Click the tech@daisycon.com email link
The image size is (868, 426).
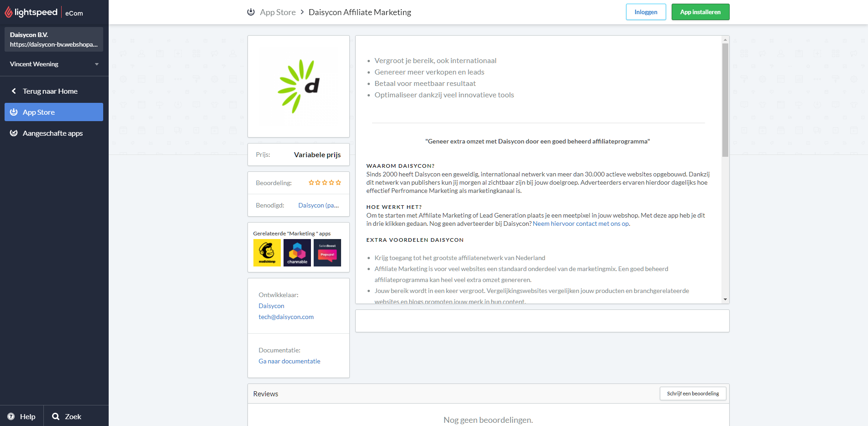[286, 317]
